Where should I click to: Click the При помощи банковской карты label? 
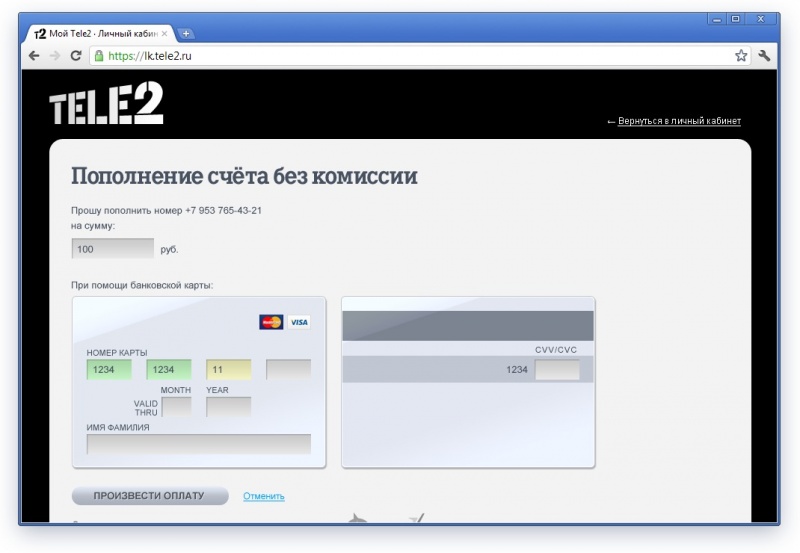142,285
